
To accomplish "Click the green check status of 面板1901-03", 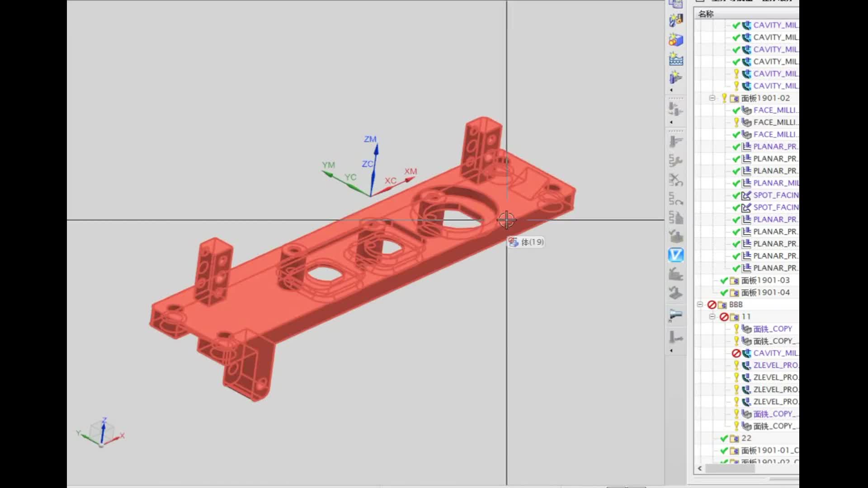I will tap(724, 281).
